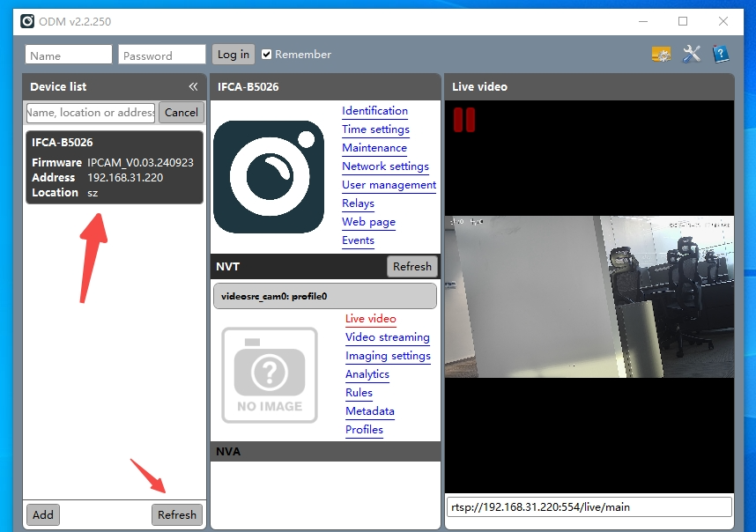Click the Device list panel title

click(58, 86)
